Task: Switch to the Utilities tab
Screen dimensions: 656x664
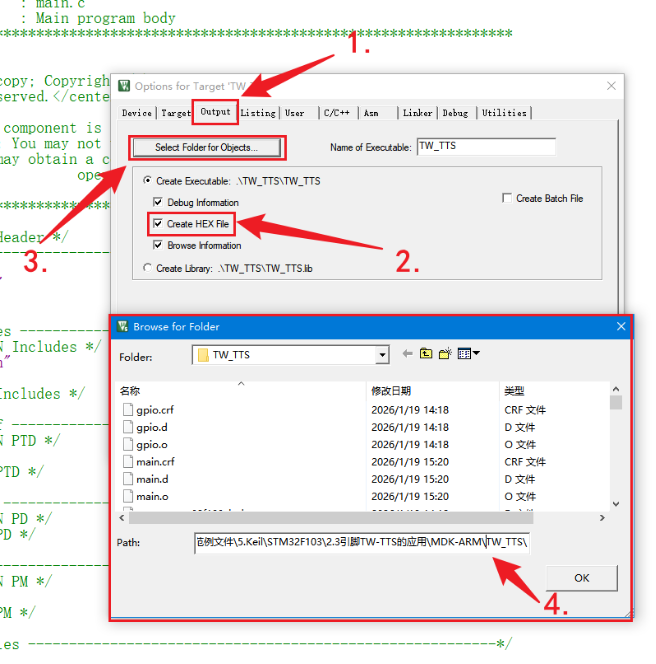Action: [x=504, y=113]
